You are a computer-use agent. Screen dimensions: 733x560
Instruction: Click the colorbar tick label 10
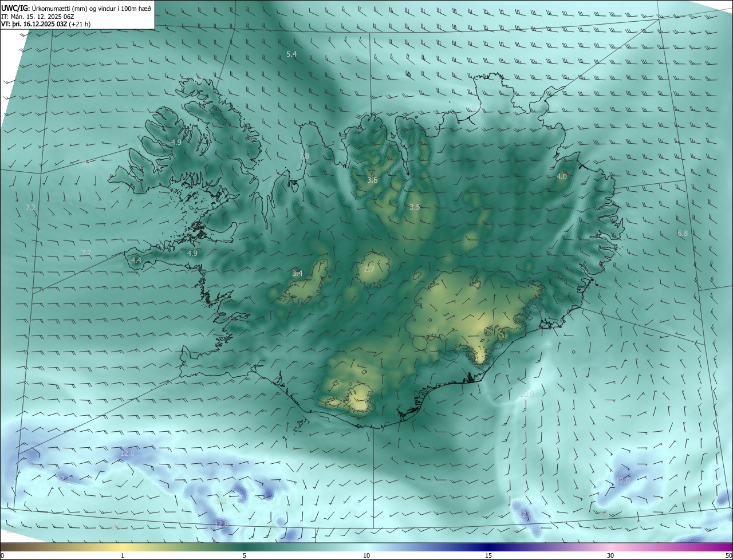point(366,555)
